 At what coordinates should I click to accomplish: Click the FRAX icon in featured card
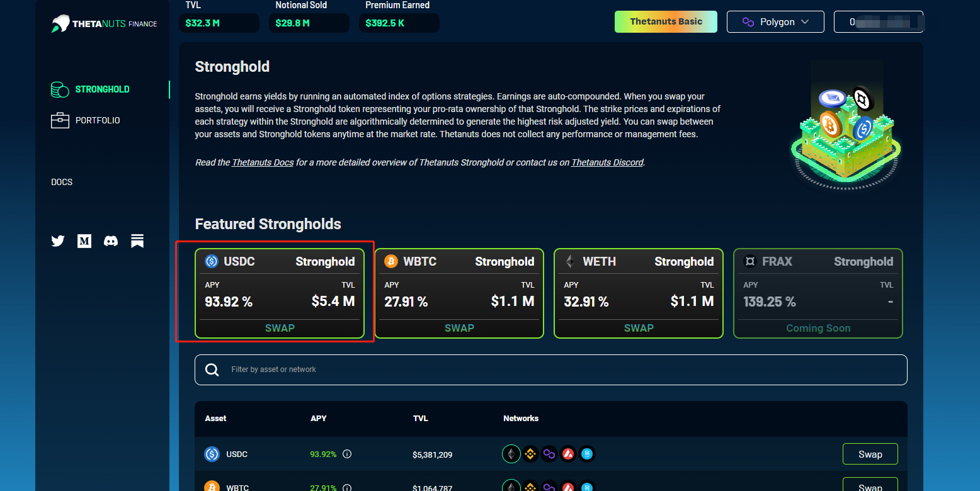coord(750,261)
